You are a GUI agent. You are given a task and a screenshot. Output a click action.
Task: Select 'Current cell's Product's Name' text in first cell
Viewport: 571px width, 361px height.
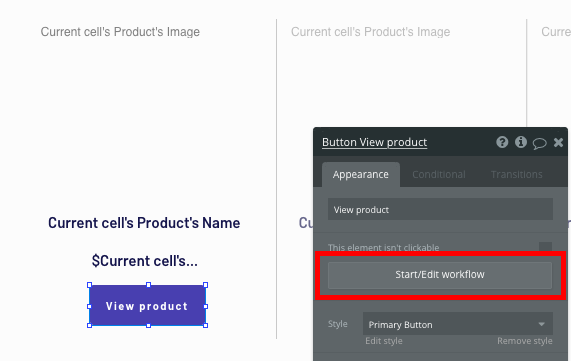point(144,223)
